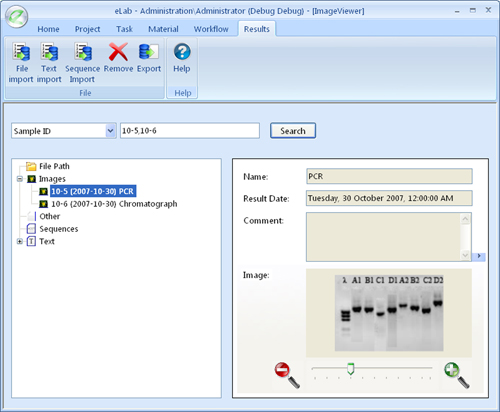Screen dimensions: 500x412
Task: Click inside the Comment text area
Action: point(384,237)
